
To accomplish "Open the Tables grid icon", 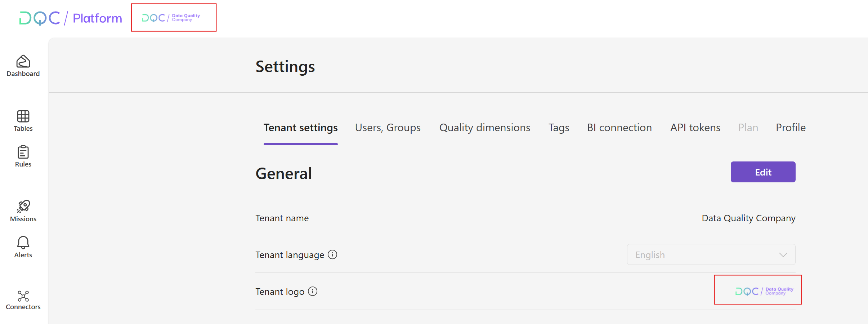I will [23, 116].
